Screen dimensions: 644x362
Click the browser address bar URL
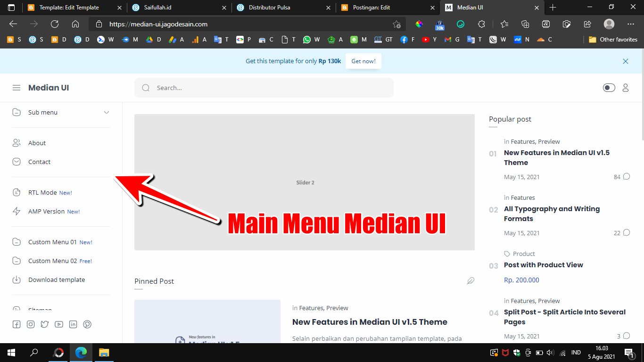point(158,24)
